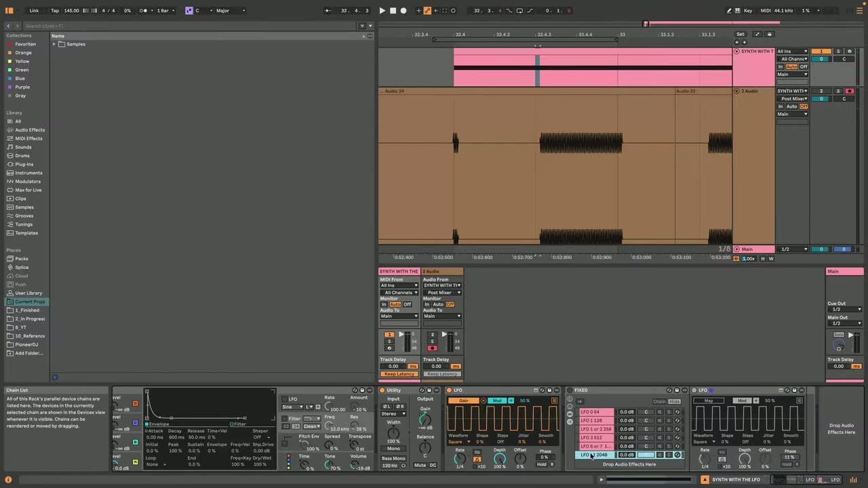Select the LFO 3 512 chain
This screenshot has width=868, height=488.
[595, 438]
